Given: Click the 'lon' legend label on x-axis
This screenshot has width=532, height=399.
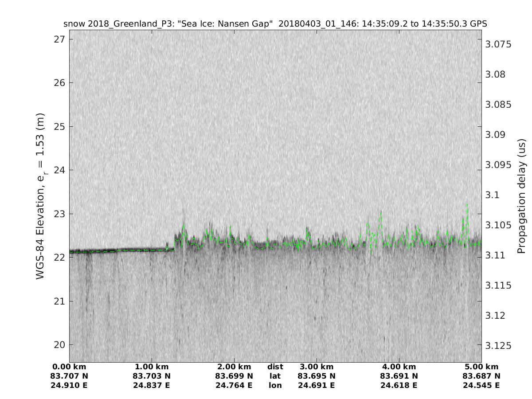Looking at the screenshot, I should (x=275, y=385).
